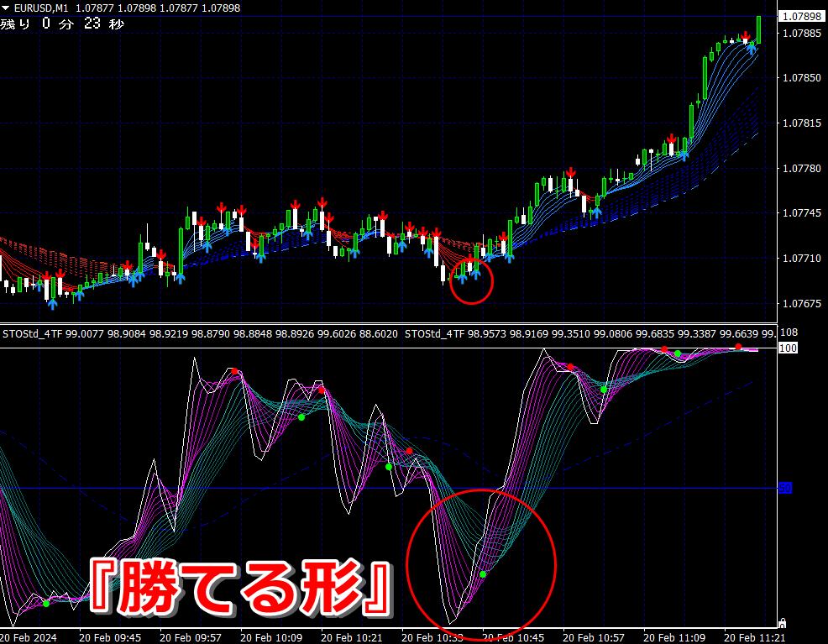Image resolution: width=828 pixels, height=644 pixels.
Task: Click the STOStd_4TF indicator name label
Action: click(x=32, y=333)
